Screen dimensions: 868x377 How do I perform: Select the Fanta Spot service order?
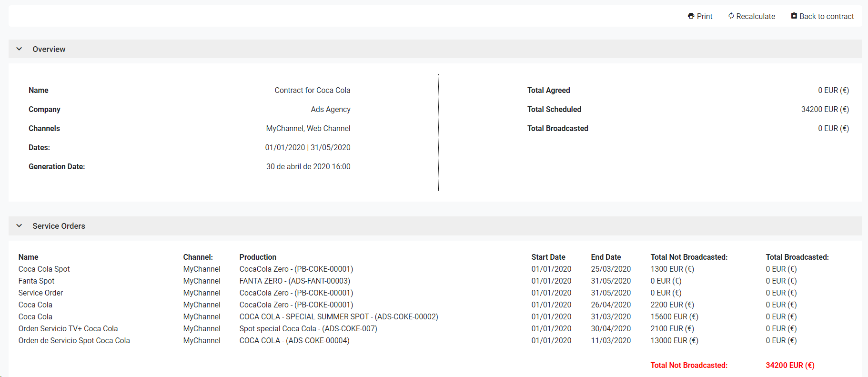coord(36,281)
